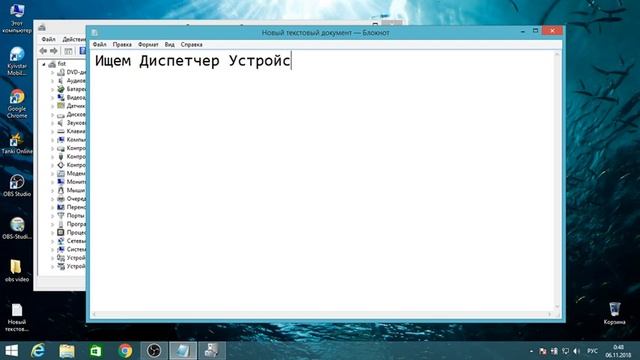640x360 pixels.
Task: Open the OBS-Studi... installer desktop icon
Action: [17, 229]
